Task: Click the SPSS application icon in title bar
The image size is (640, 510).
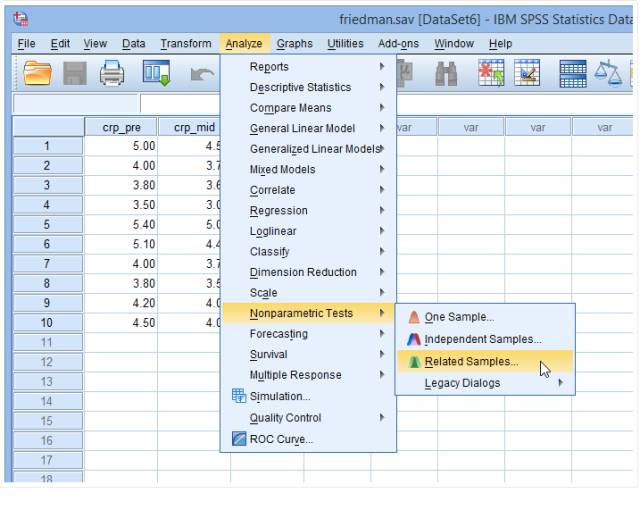Action: pos(20,19)
